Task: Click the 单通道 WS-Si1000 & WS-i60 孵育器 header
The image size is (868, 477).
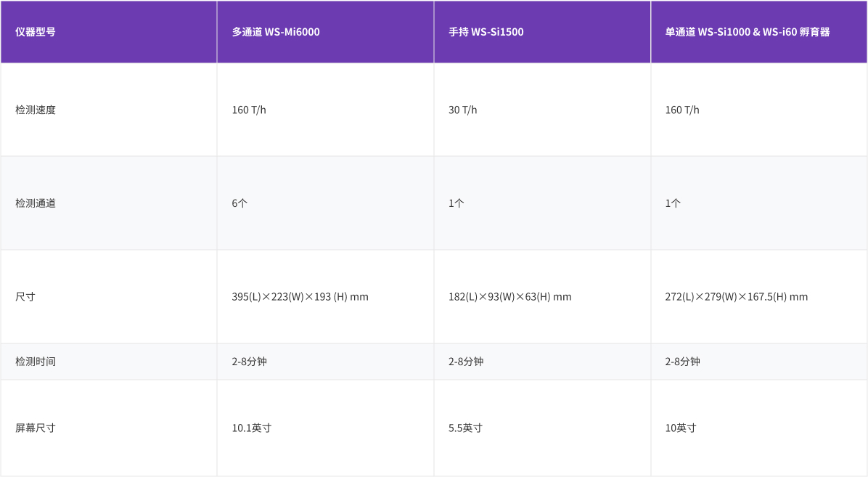Action: click(748, 32)
